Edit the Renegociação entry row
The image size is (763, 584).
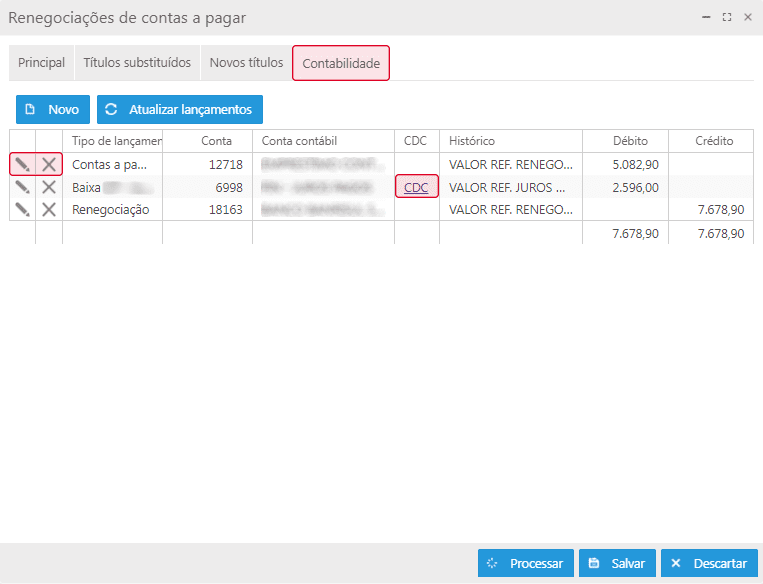[x=22, y=209]
